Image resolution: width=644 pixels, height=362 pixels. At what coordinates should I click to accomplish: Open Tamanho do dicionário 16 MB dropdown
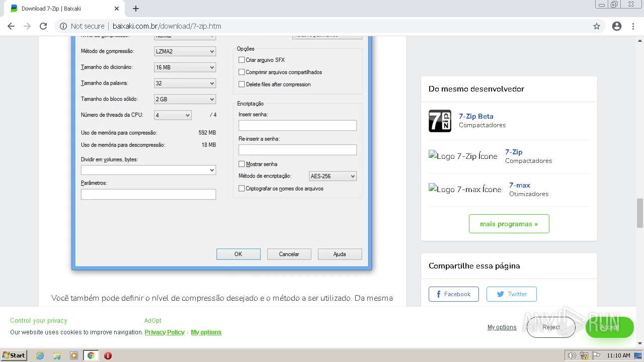tap(185, 67)
